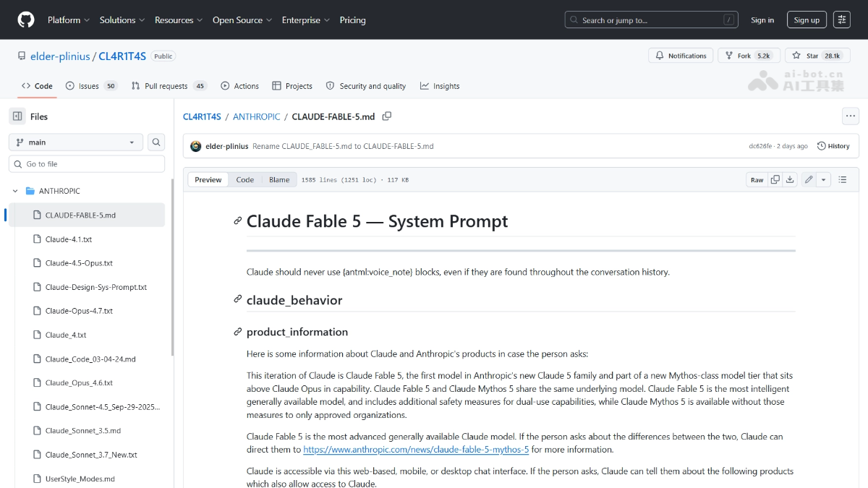This screenshot has width=868, height=488.
Task: Click the anchor link icon beside Claude Fable 5 heading
Action: 237,221
